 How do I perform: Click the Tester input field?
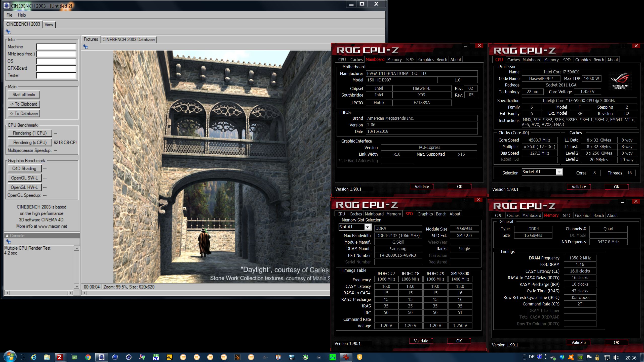(56, 75)
